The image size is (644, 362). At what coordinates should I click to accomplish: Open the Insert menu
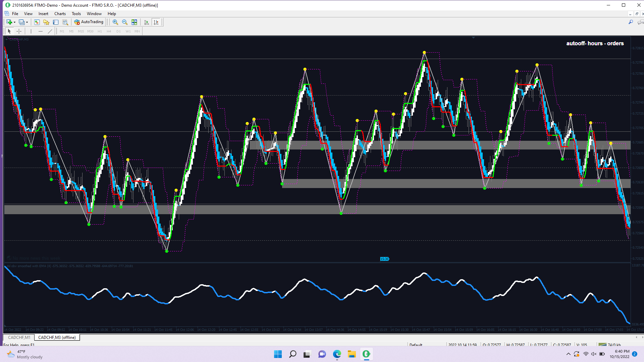(x=43, y=14)
